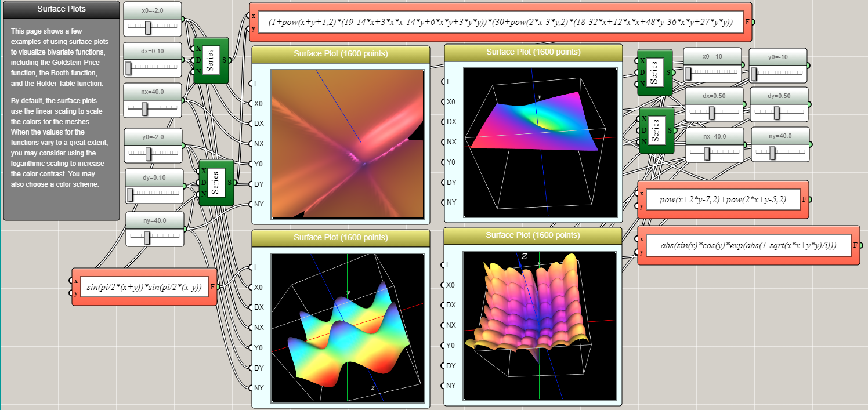The image size is (868, 410).
Task: Edit the pow(x+2*y-7,2) Booth formula field
Action: click(722, 199)
